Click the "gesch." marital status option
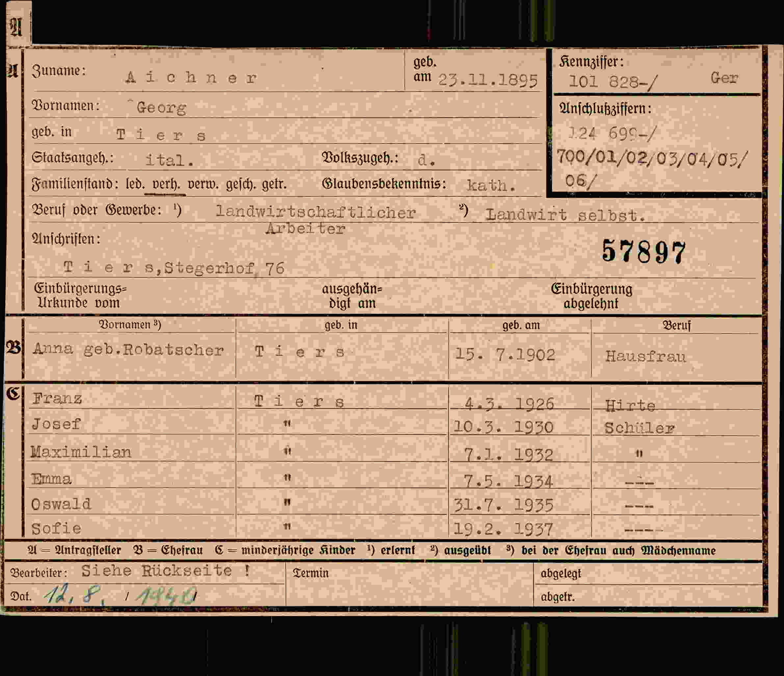 (x=241, y=184)
